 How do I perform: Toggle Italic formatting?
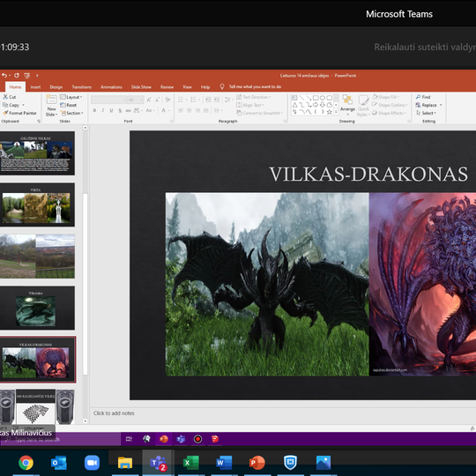click(103, 110)
